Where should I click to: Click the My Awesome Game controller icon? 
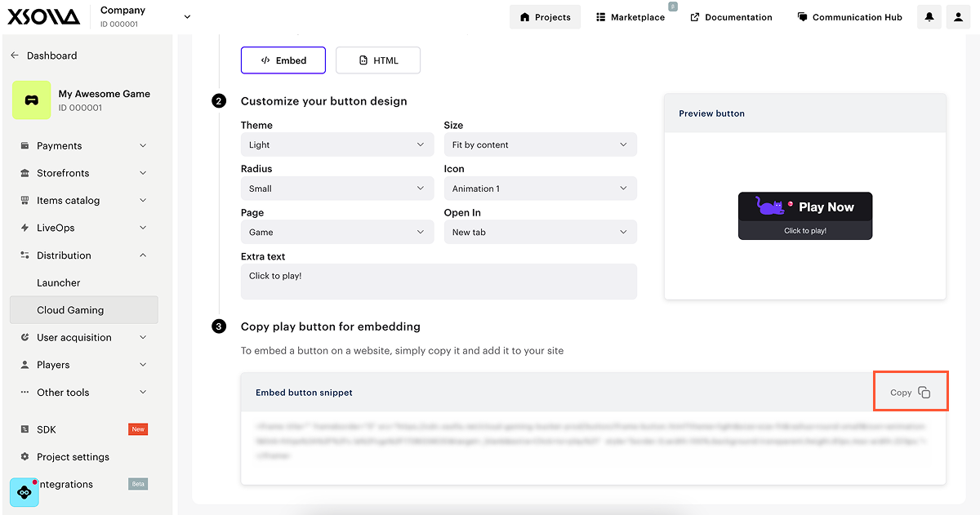coord(31,100)
